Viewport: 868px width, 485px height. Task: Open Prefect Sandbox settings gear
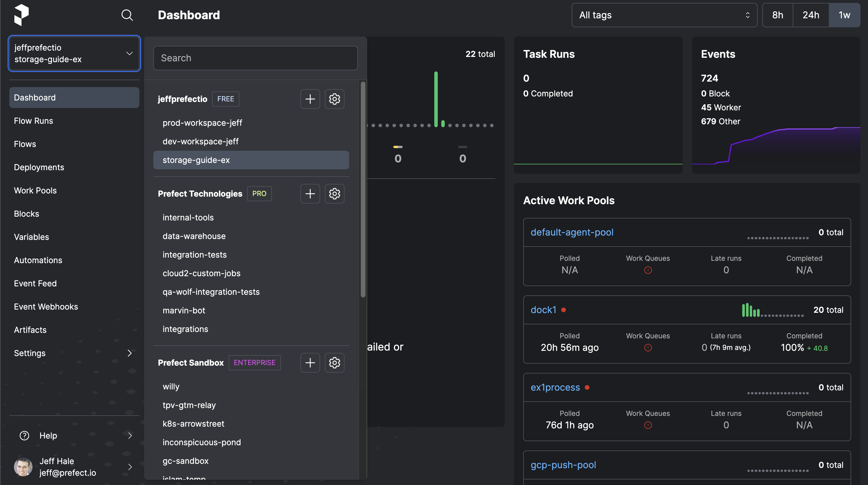click(334, 363)
